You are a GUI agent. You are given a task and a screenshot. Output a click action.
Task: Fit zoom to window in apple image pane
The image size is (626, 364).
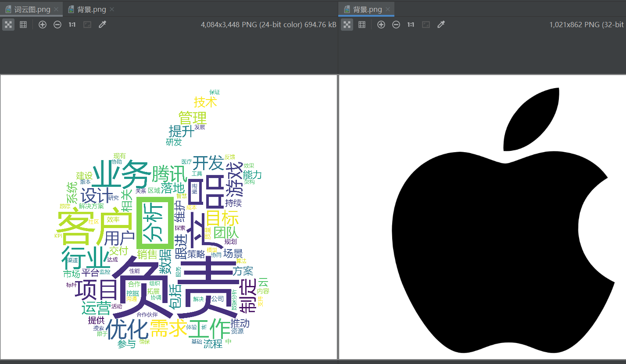pyautogui.click(x=426, y=25)
